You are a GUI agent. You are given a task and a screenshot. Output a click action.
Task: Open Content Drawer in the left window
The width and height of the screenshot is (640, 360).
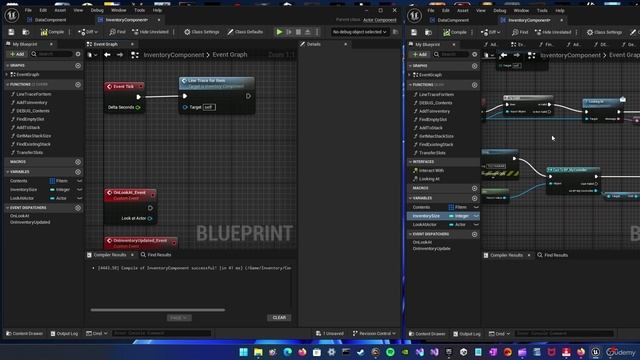tap(24, 333)
